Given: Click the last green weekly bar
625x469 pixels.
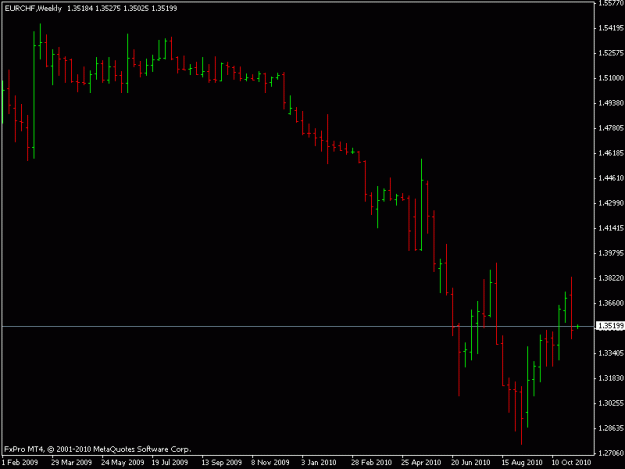Looking at the screenshot, I should (x=578, y=326).
